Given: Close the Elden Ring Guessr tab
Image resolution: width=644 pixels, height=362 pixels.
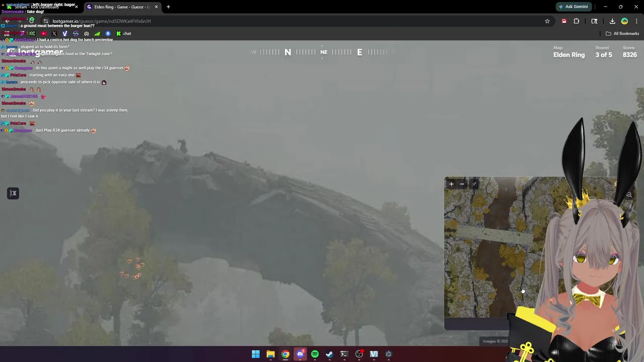Looking at the screenshot, I should click(156, 7).
